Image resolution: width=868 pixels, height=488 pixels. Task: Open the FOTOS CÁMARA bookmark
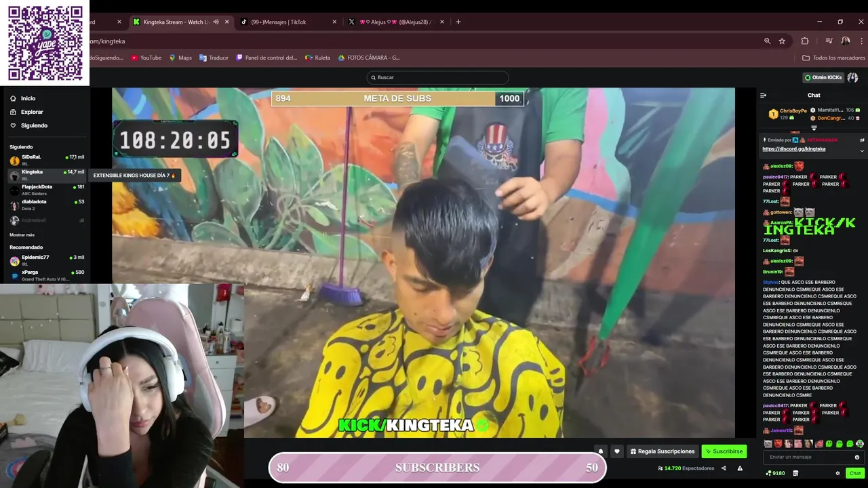click(369, 58)
